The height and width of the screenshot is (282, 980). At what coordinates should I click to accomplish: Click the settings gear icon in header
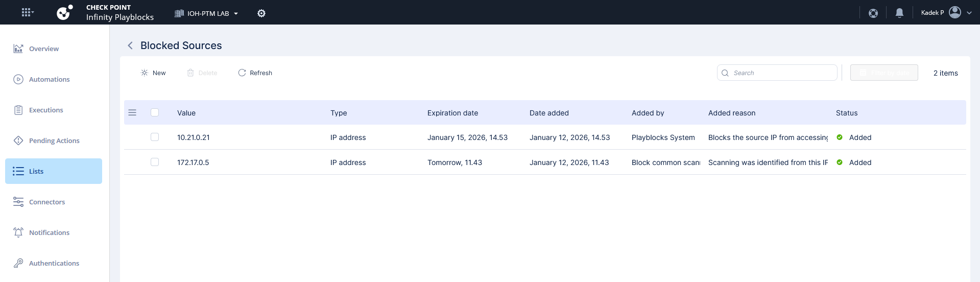pos(261,13)
